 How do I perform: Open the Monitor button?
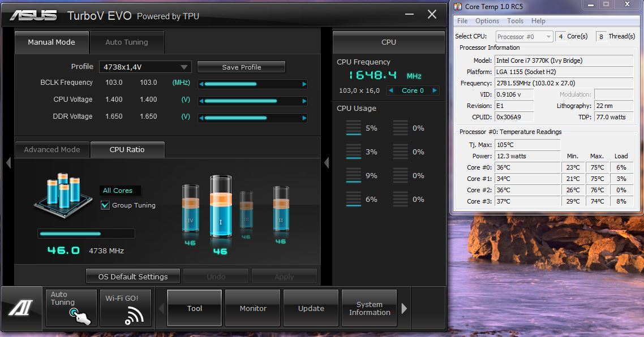click(253, 308)
